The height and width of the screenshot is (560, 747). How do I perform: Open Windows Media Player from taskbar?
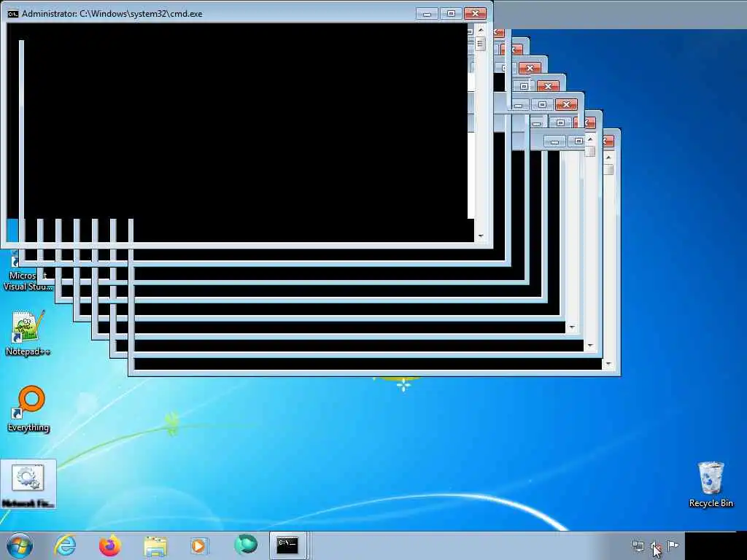coord(198,545)
